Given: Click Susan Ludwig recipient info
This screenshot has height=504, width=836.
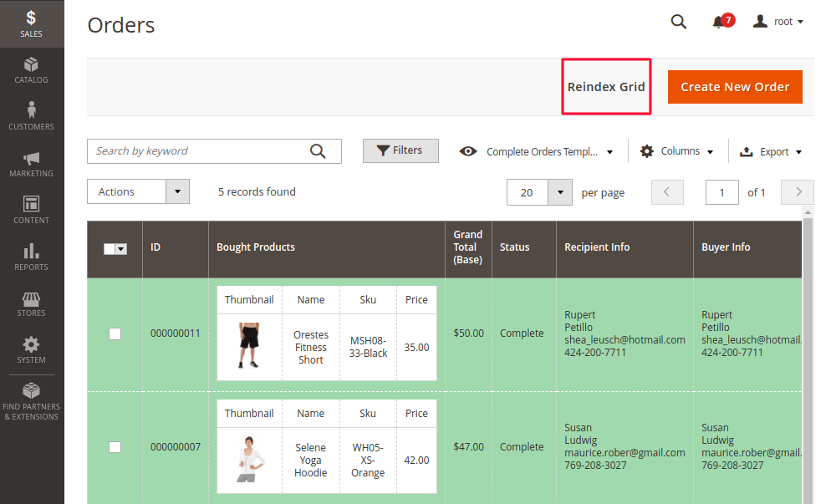Looking at the screenshot, I should 624,446.
